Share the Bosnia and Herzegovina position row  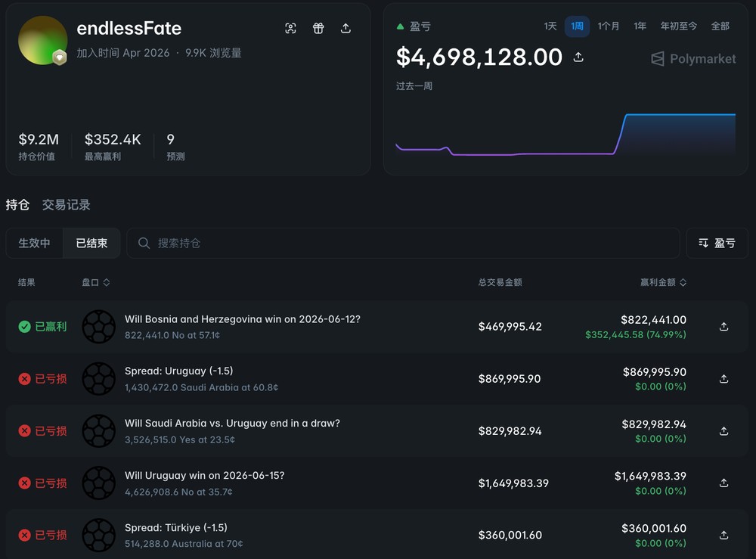(723, 327)
